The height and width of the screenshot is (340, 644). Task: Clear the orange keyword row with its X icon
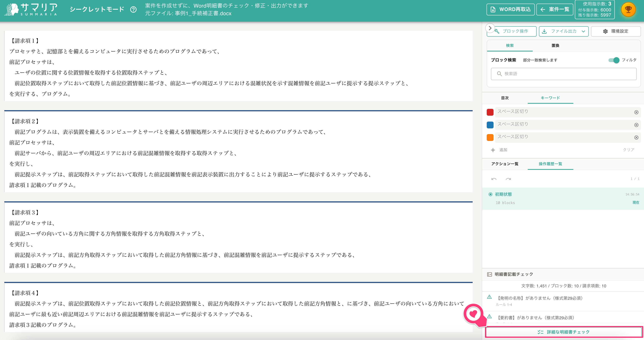[636, 137]
